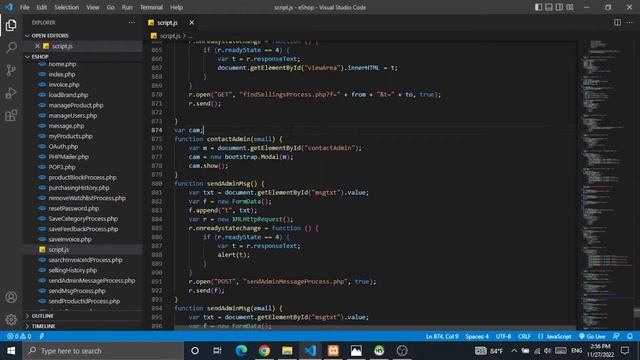Open the File menu
This screenshot has width=640, height=360.
pyautogui.click(x=24, y=7)
